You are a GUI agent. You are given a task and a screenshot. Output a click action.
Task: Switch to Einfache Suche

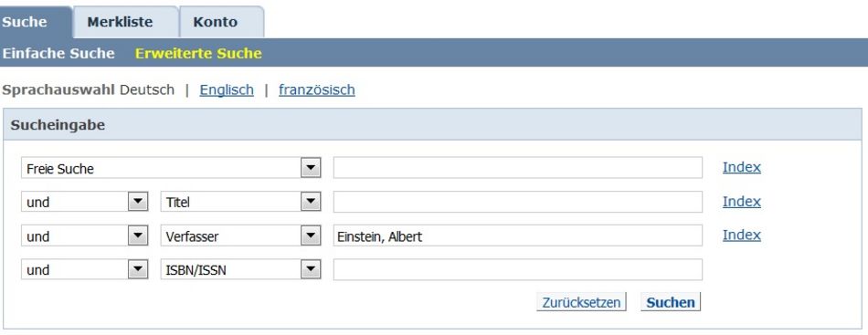pos(58,53)
